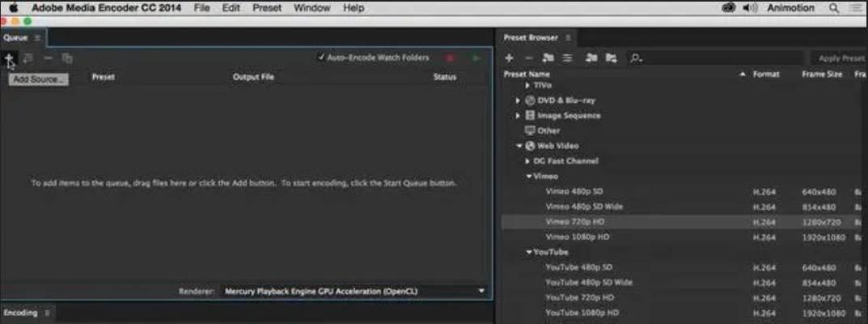This screenshot has width=868, height=324.
Task: Click the green Start Queue play button
Action: 476,58
